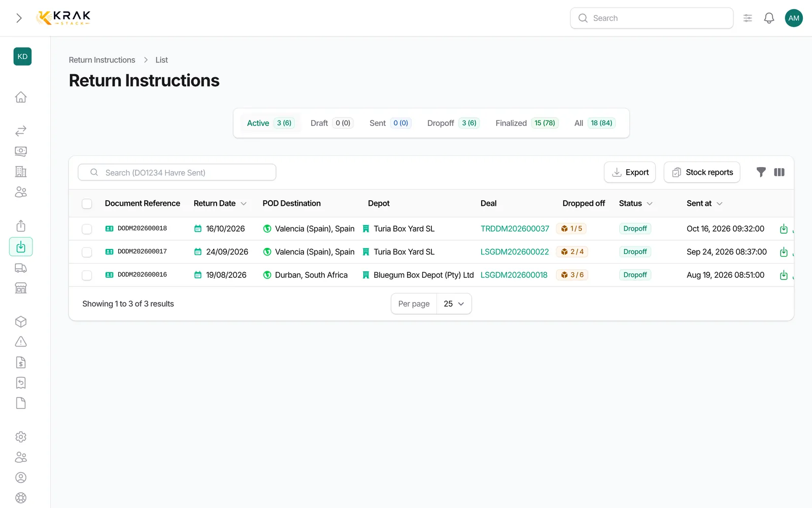The width and height of the screenshot is (812, 508).
Task: Open the swap arrows sidebar icon
Action: [21, 131]
